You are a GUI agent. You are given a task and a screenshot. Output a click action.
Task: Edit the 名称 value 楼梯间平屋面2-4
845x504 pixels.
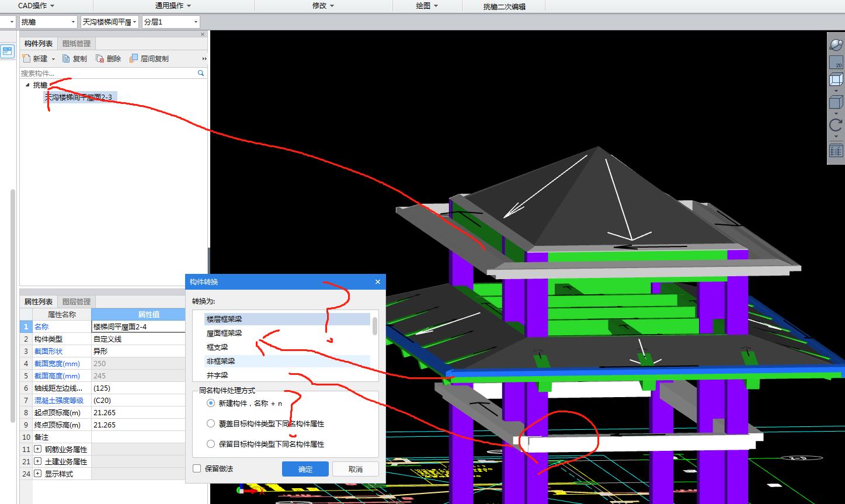[139, 326]
